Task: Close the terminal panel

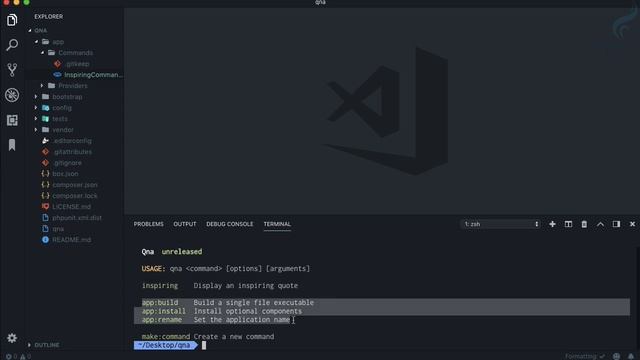Action: [632, 224]
